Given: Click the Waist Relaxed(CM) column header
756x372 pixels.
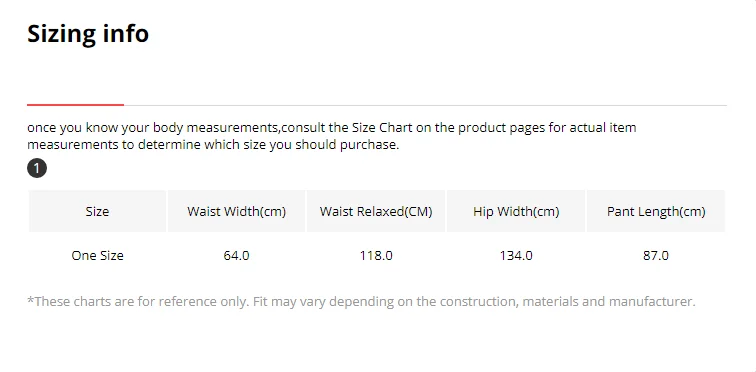Looking at the screenshot, I should coord(376,211).
